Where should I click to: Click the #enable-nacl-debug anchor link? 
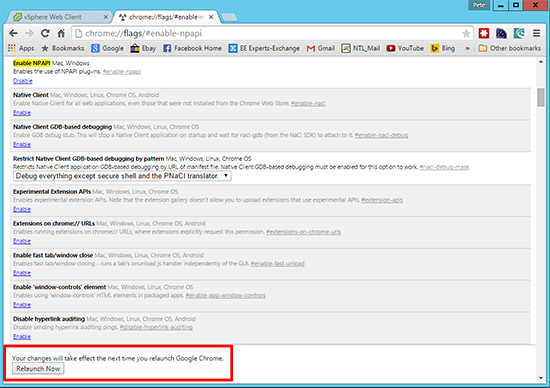[381, 135]
